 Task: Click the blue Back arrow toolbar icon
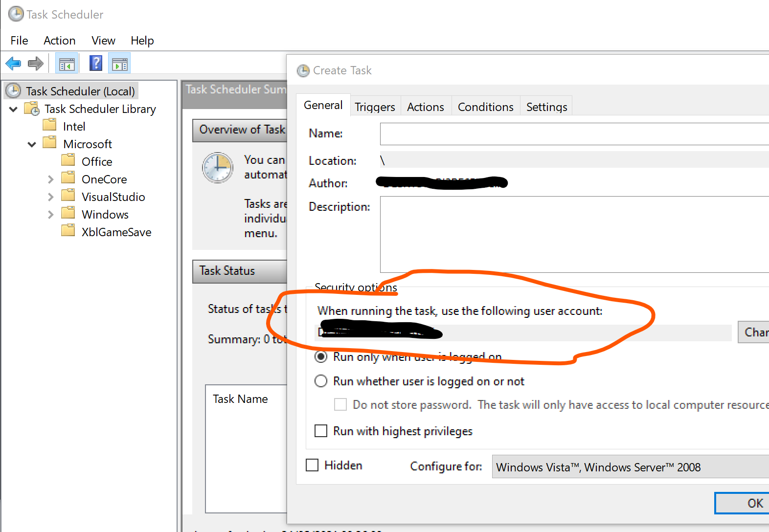[13, 64]
